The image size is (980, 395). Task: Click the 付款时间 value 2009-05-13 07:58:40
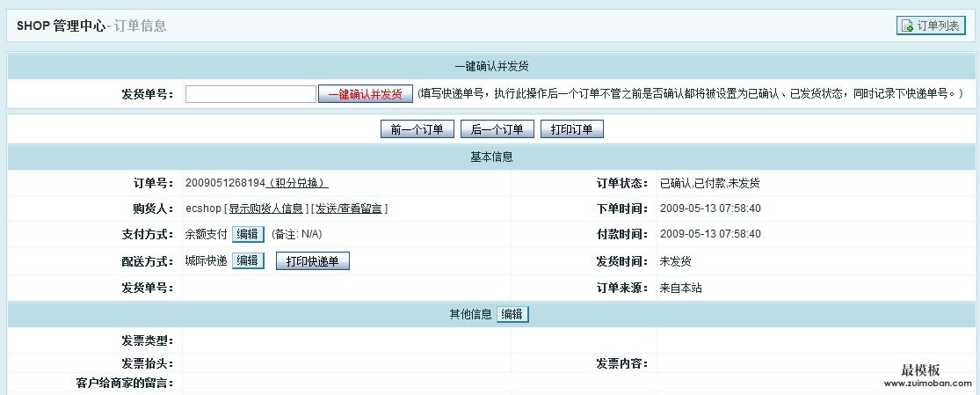(x=710, y=234)
